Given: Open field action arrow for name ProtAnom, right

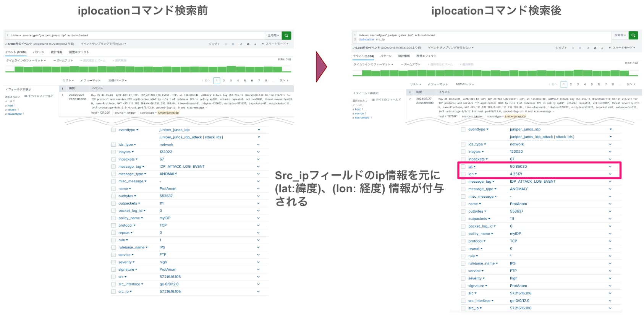Looking at the screenshot, I should coord(610,204).
